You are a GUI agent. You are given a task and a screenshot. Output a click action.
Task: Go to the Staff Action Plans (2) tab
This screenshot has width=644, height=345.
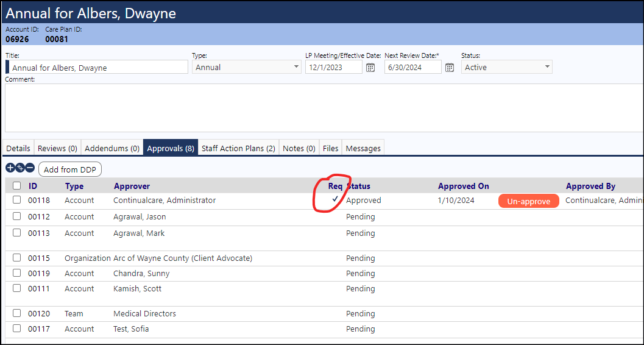[239, 148]
